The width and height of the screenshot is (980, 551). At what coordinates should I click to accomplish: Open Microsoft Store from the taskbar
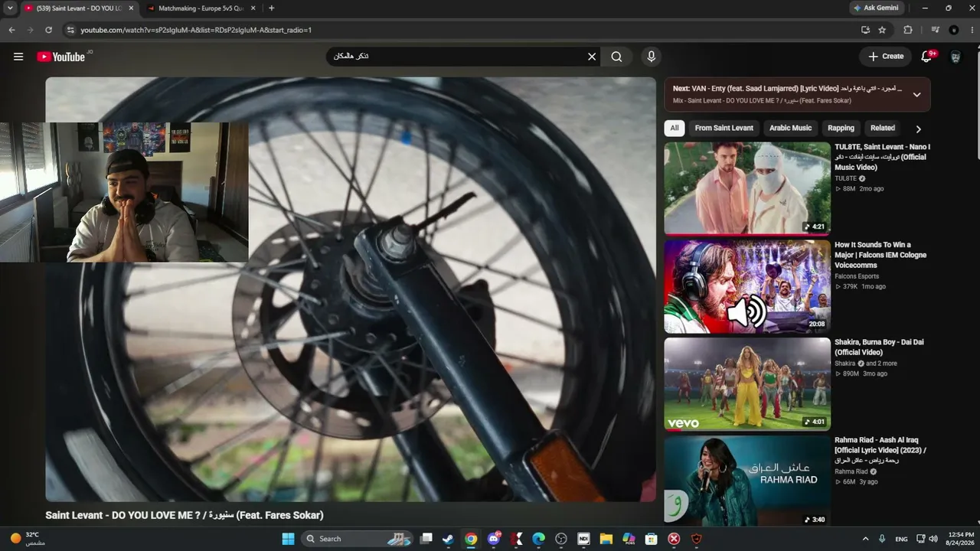coord(651,539)
